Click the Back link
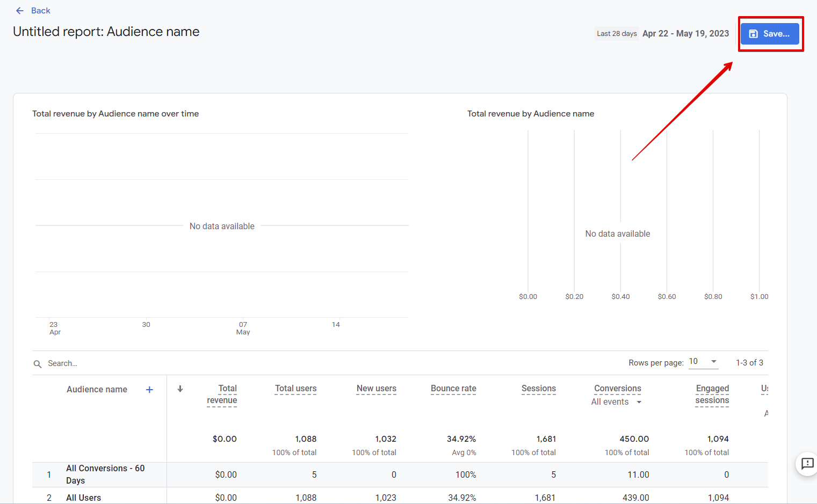The width and height of the screenshot is (817, 504). click(41, 10)
